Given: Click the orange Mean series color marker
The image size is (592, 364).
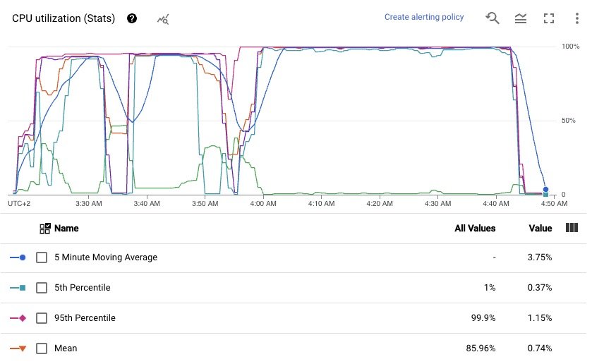Looking at the screenshot, I should point(18,348).
